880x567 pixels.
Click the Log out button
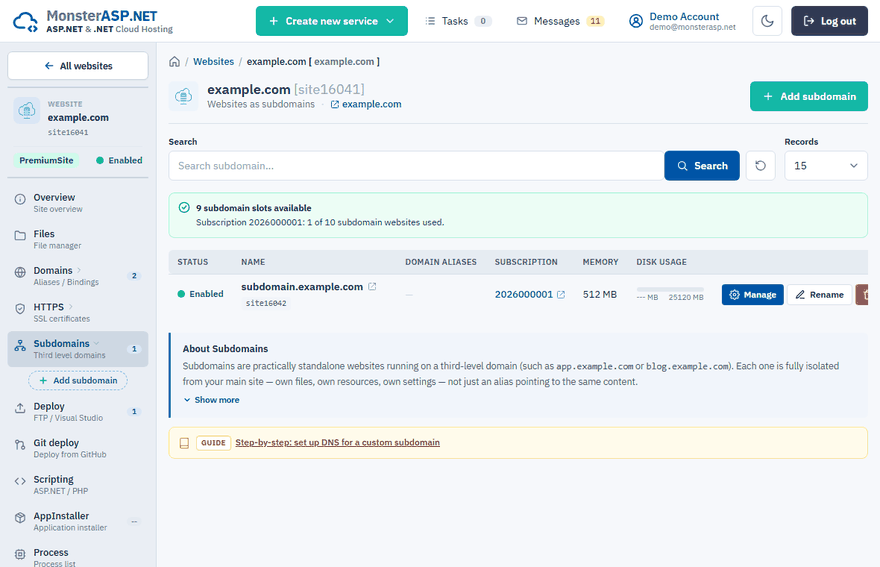(x=829, y=21)
